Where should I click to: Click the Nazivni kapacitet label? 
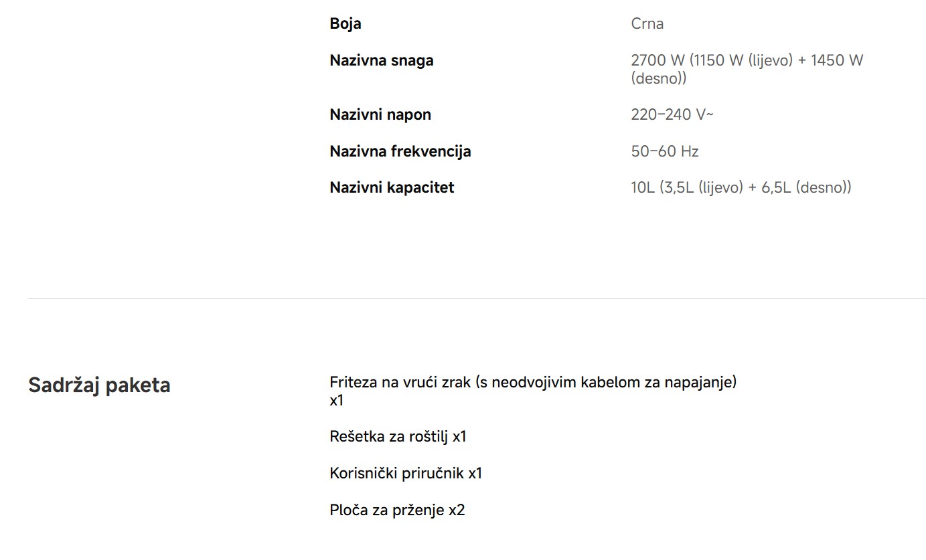[x=391, y=188]
